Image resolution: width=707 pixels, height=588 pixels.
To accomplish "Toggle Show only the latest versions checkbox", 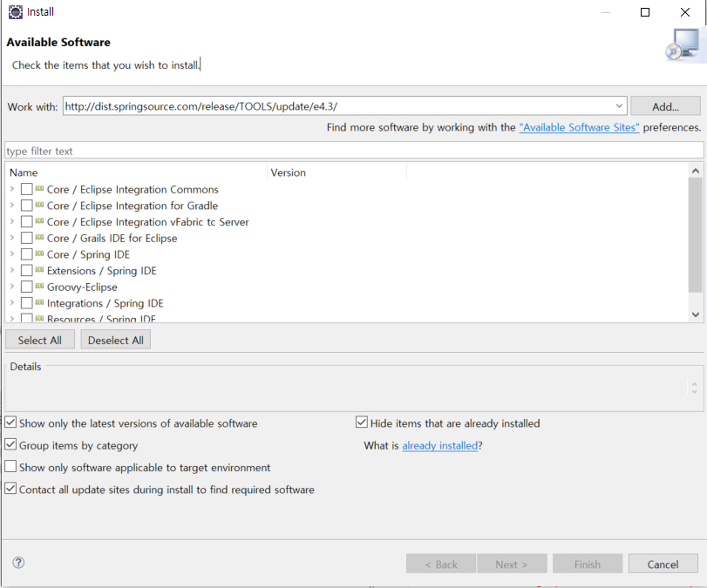I will (x=10, y=422).
